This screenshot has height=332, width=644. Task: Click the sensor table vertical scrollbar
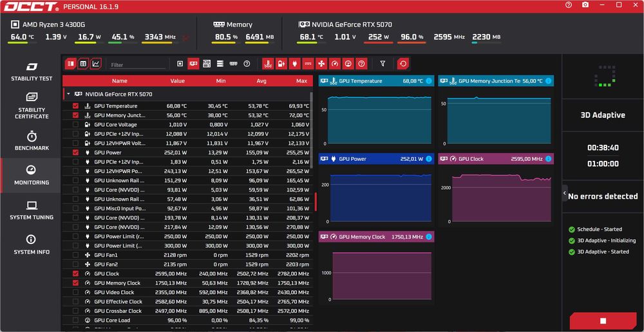311,130
